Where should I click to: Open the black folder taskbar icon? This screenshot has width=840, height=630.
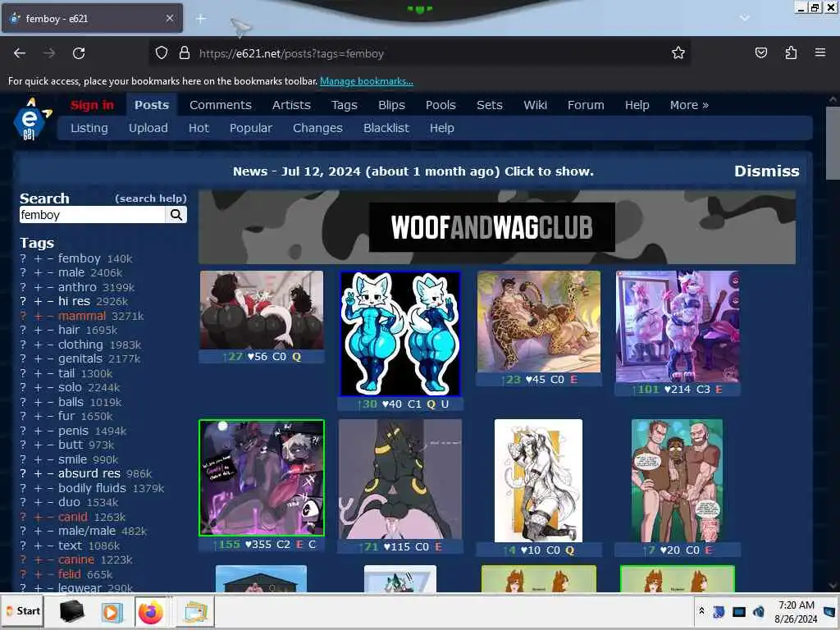pos(71,611)
